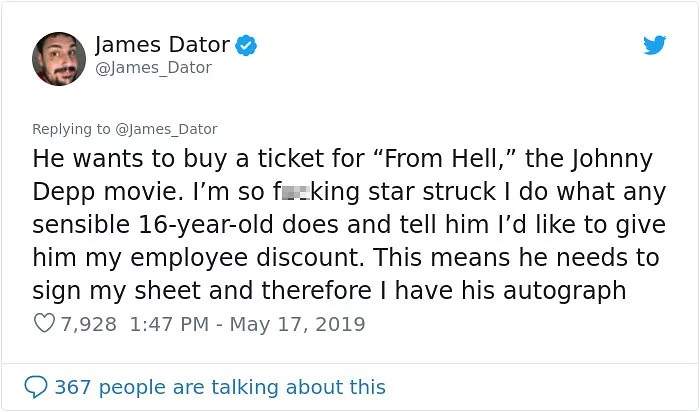This screenshot has height=412, width=700.
Task: Click the blue verified badge
Action: [246, 45]
